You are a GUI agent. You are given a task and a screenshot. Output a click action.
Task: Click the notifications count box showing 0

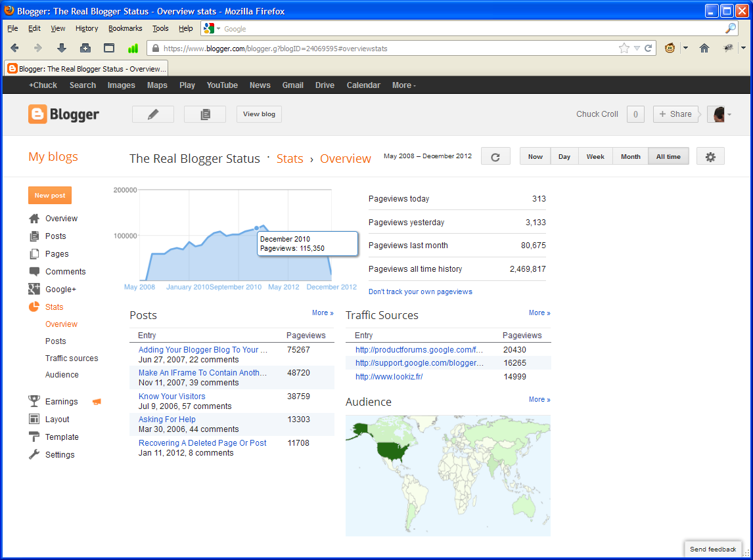635,114
